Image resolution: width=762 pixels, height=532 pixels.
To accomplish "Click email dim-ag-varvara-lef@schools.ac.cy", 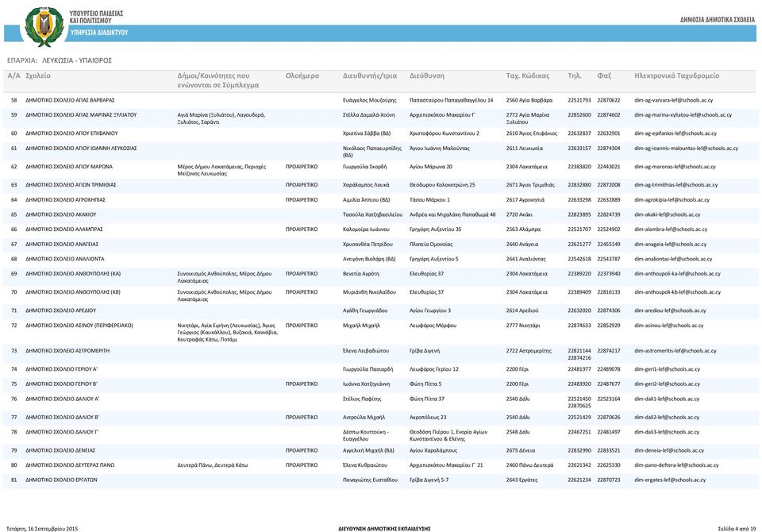I will click(x=674, y=100).
